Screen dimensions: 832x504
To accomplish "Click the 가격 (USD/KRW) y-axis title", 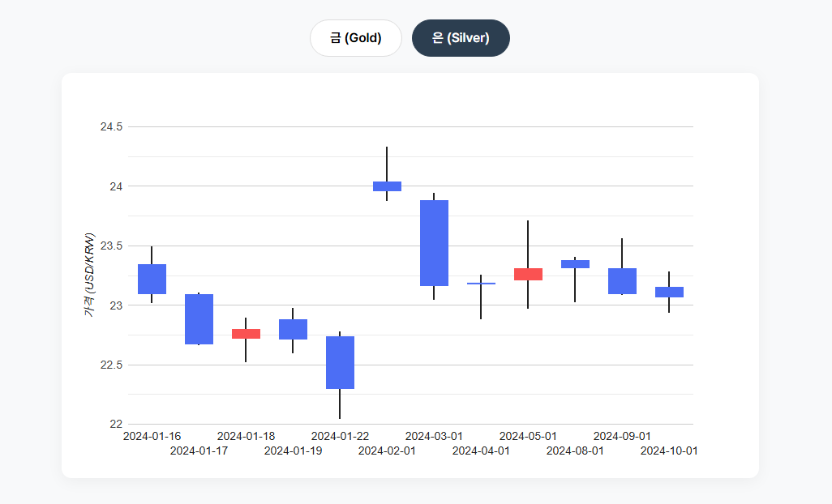I will click(x=90, y=275).
